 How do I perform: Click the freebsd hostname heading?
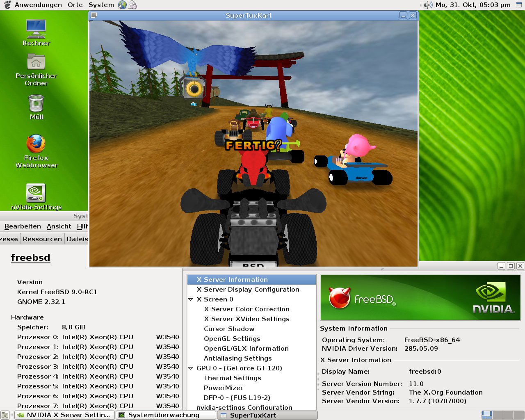point(30,258)
